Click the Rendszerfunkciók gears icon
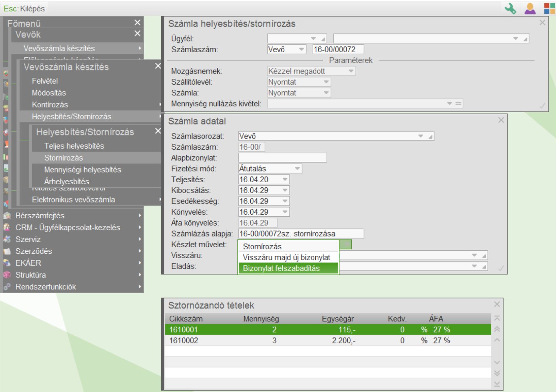The image size is (556, 392). 7,287
